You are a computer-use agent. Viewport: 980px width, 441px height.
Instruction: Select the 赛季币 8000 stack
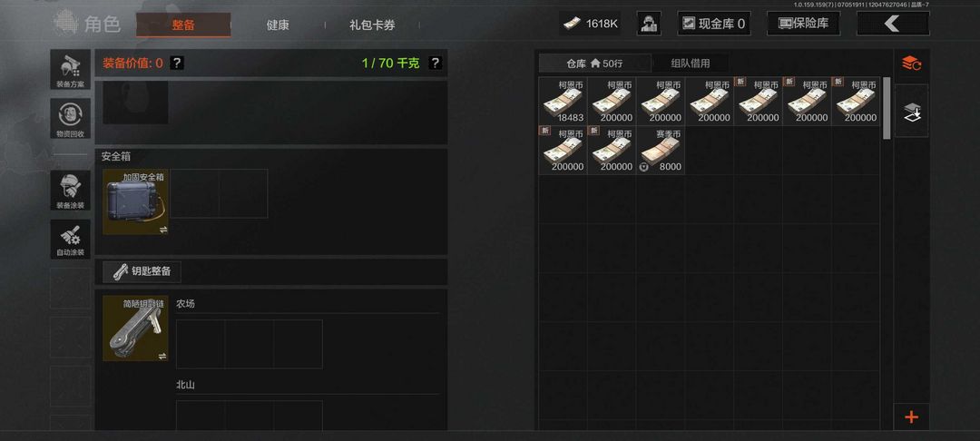pos(661,151)
